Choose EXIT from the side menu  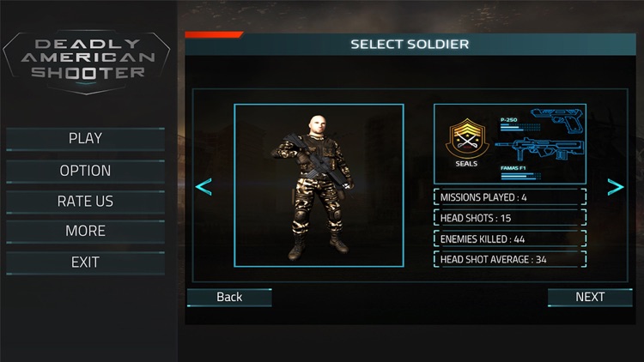85,262
